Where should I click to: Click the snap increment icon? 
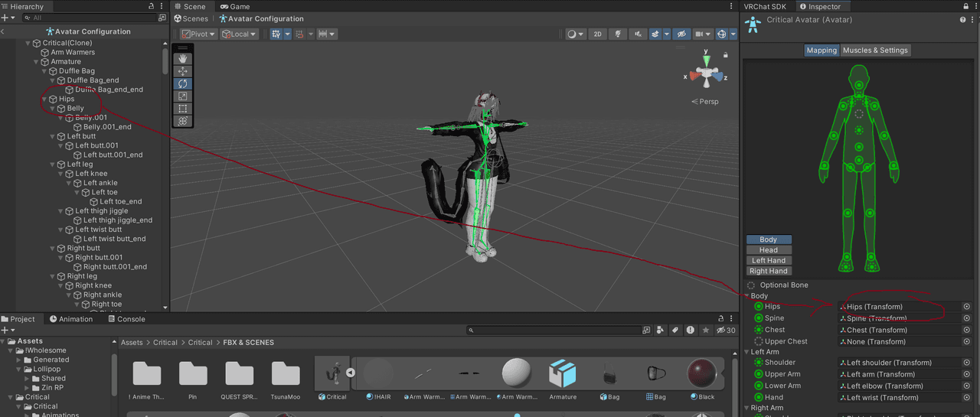325,34
